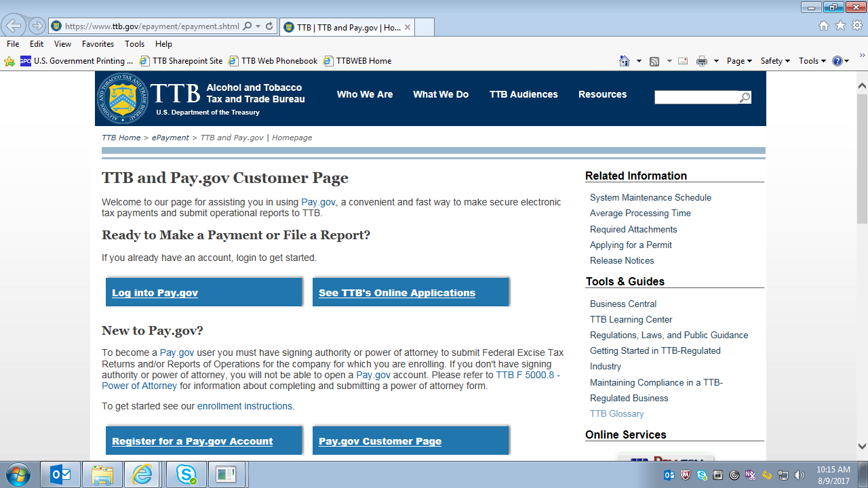
Task: Open the command bar Tools dropdown
Action: [x=812, y=61]
